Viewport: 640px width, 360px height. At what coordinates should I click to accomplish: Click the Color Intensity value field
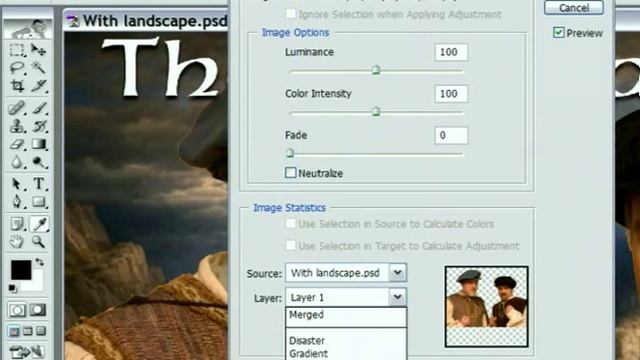coord(451,94)
